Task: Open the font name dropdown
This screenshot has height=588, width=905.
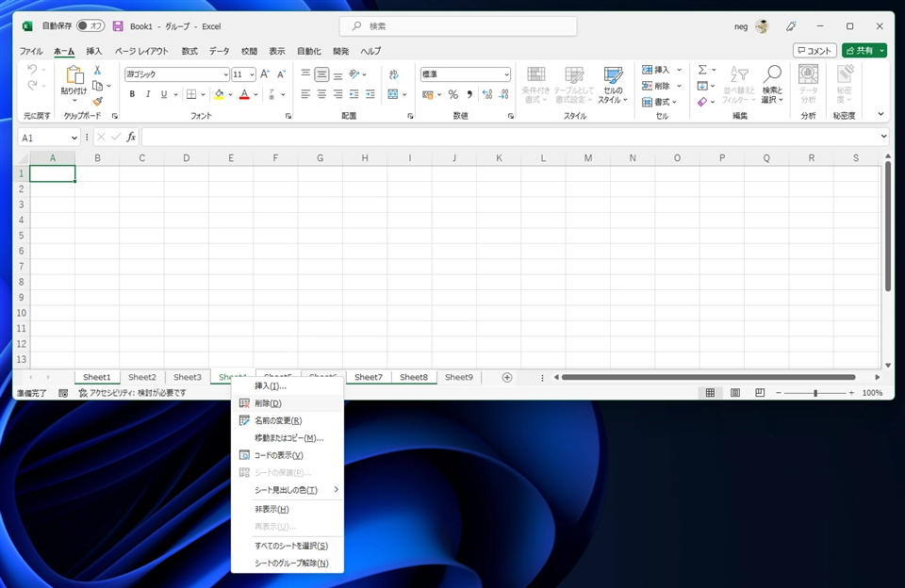Action: coord(225,74)
